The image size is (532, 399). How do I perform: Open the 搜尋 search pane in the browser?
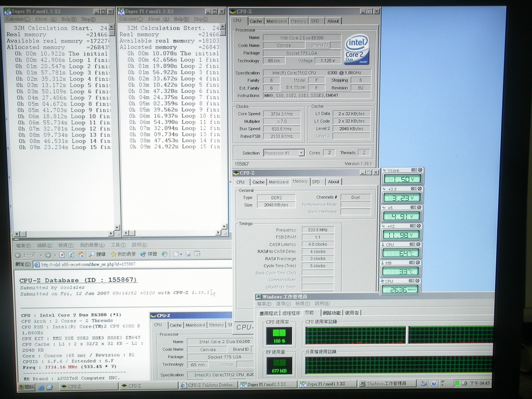(x=97, y=254)
